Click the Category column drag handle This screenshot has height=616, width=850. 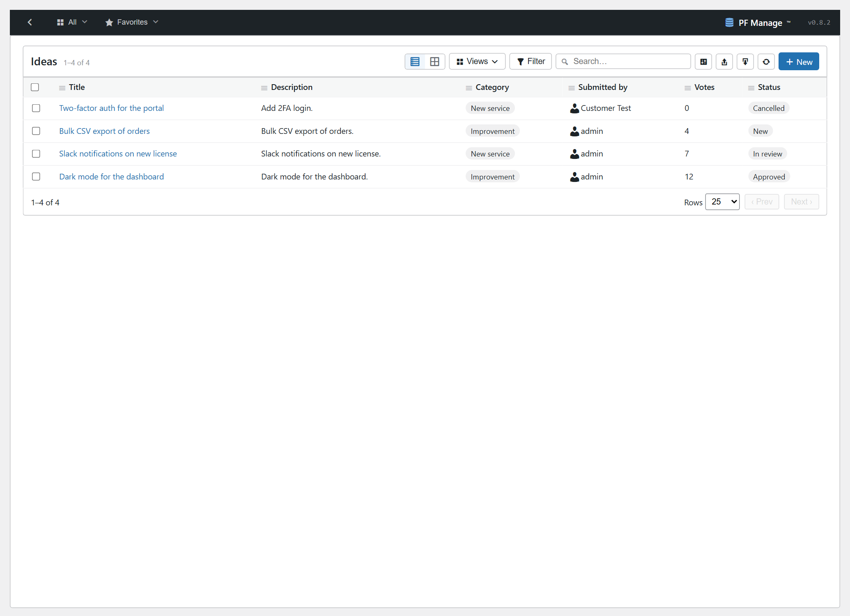[x=469, y=88]
